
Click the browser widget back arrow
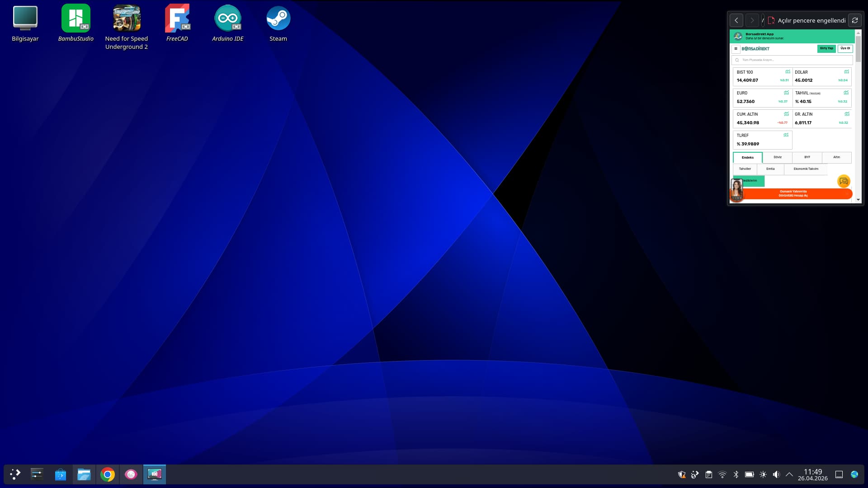(736, 20)
